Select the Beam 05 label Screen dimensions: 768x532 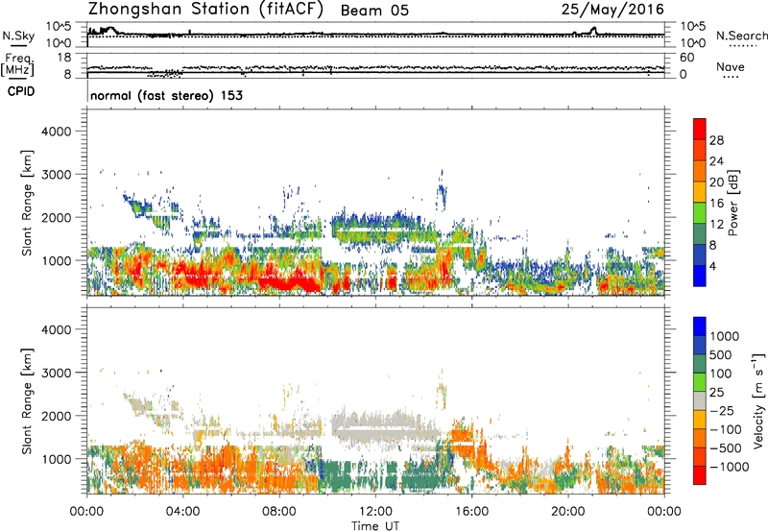click(x=374, y=11)
